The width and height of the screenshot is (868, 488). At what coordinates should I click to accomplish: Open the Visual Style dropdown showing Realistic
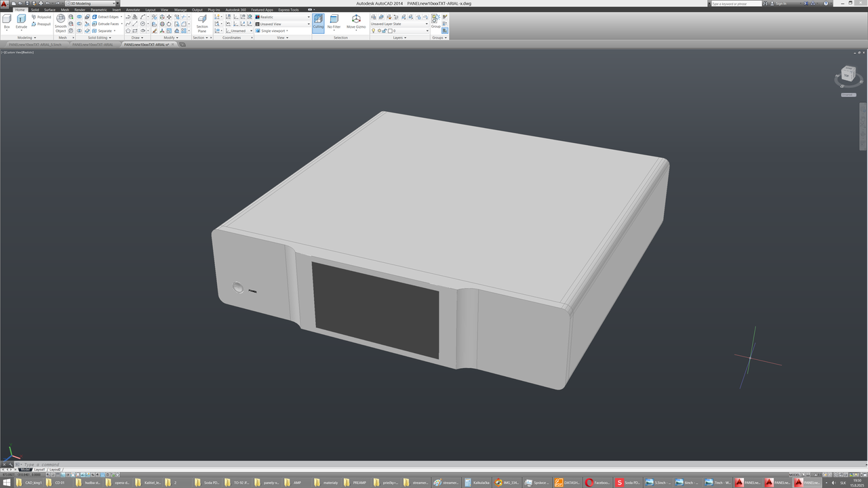pos(282,17)
